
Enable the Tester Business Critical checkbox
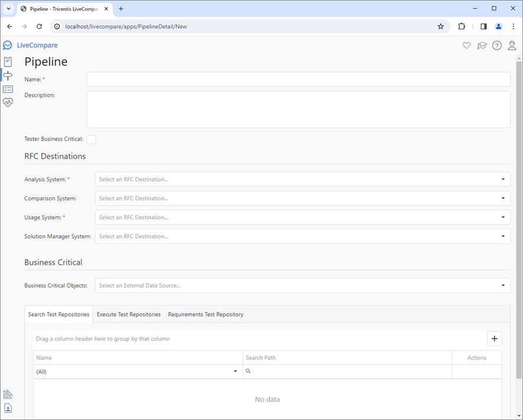pyautogui.click(x=91, y=139)
